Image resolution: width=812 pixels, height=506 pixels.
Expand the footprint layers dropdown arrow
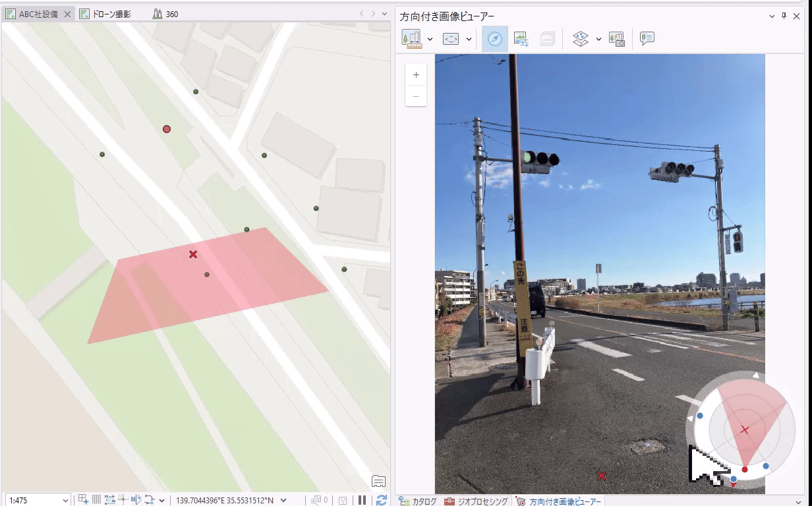[x=598, y=40]
